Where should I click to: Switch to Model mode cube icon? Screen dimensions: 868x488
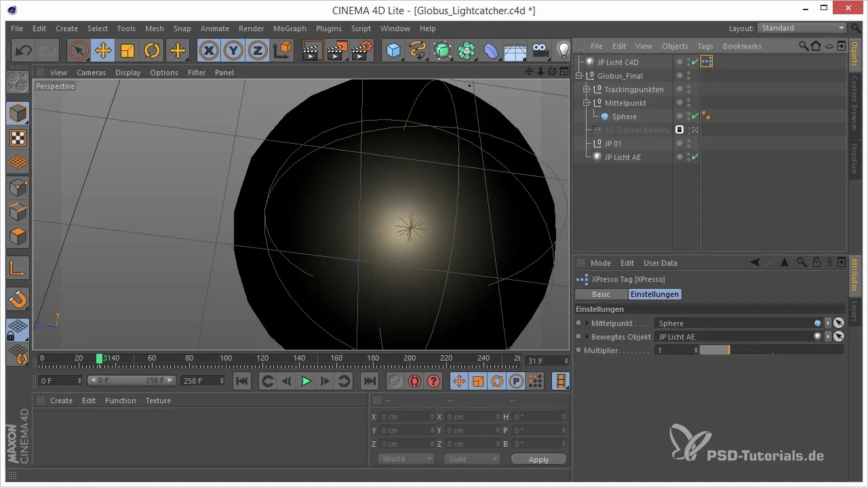(18, 113)
